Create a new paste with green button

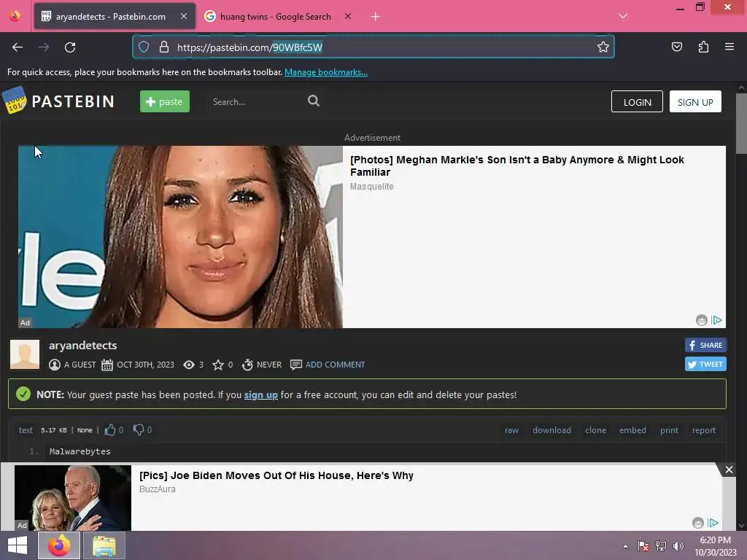click(x=165, y=101)
